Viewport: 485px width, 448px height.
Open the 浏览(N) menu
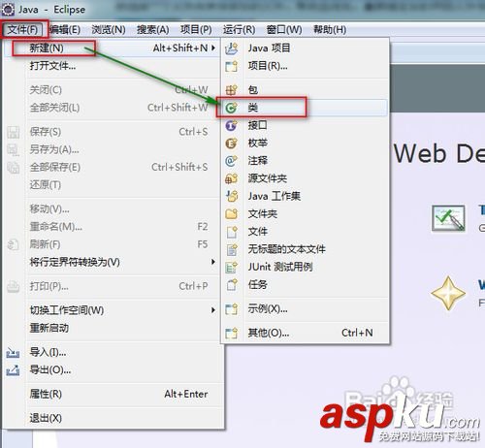[x=109, y=30]
